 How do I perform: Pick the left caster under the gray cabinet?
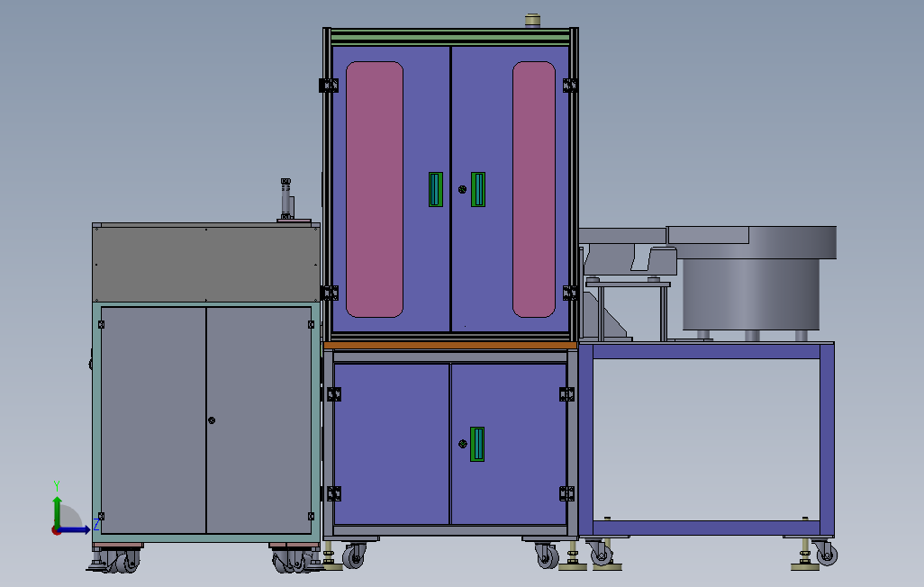[120, 559]
